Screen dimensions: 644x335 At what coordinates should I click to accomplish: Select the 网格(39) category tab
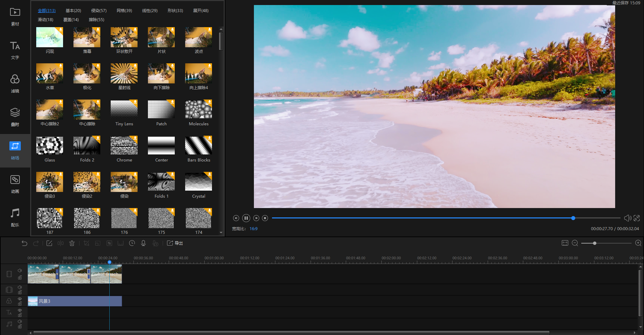pyautogui.click(x=124, y=11)
